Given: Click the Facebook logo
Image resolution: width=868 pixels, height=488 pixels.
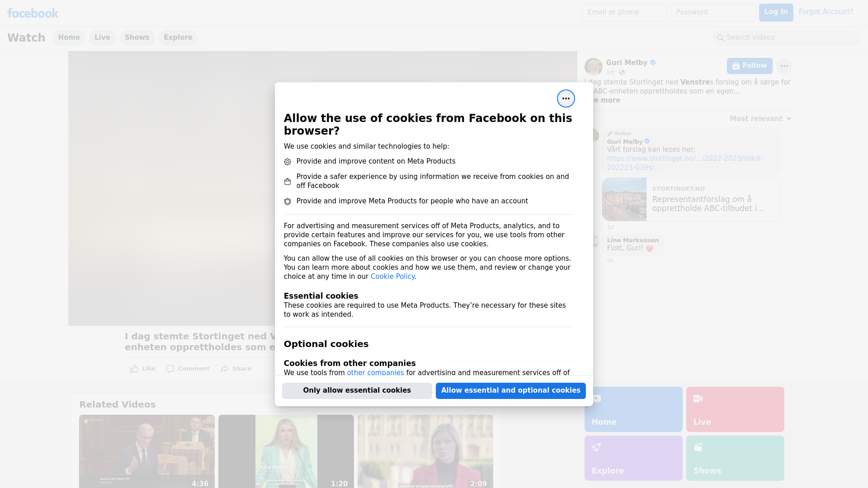Looking at the screenshot, I should 33,13.
